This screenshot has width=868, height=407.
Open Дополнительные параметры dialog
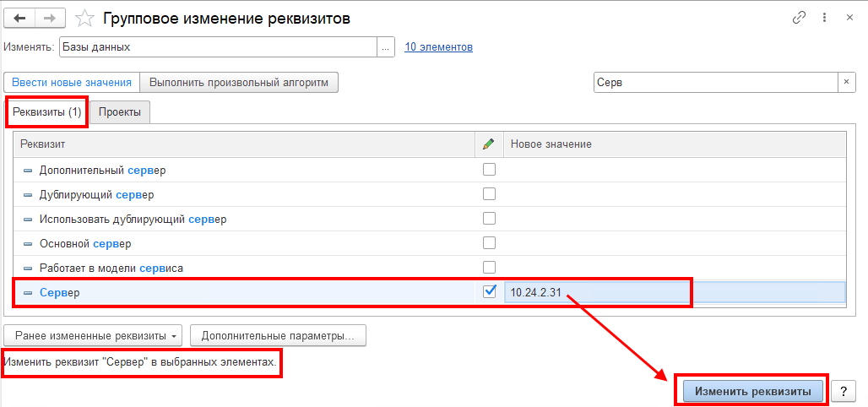click(278, 335)
